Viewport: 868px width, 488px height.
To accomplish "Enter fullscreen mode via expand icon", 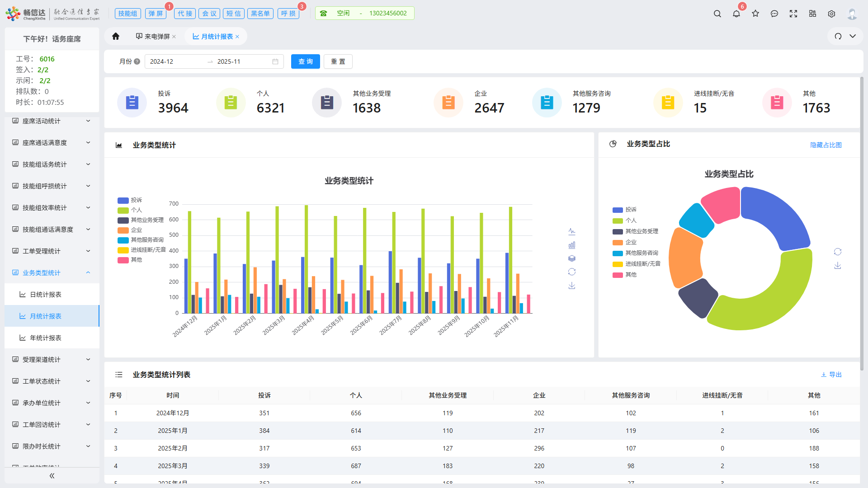I will click(x=793, y=14).
